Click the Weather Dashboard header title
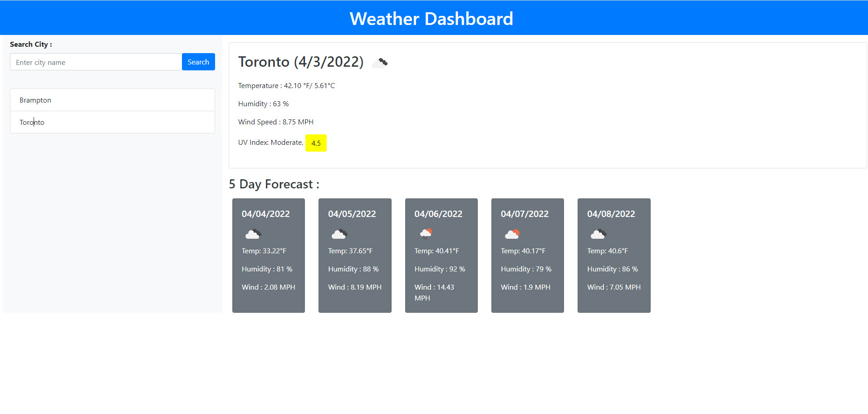Image resolution: width=868 pixels, height=414 pixels. [x=431, y=18]
